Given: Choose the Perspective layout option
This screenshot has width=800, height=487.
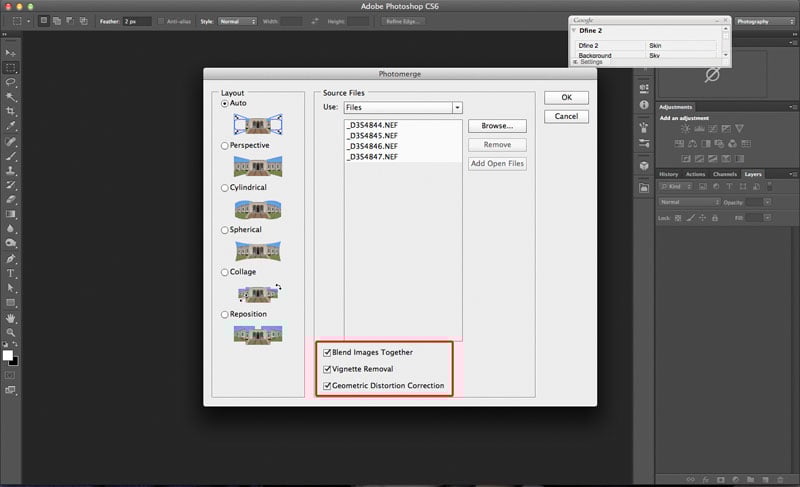Looking at the screenshot, I should (224, 146).
